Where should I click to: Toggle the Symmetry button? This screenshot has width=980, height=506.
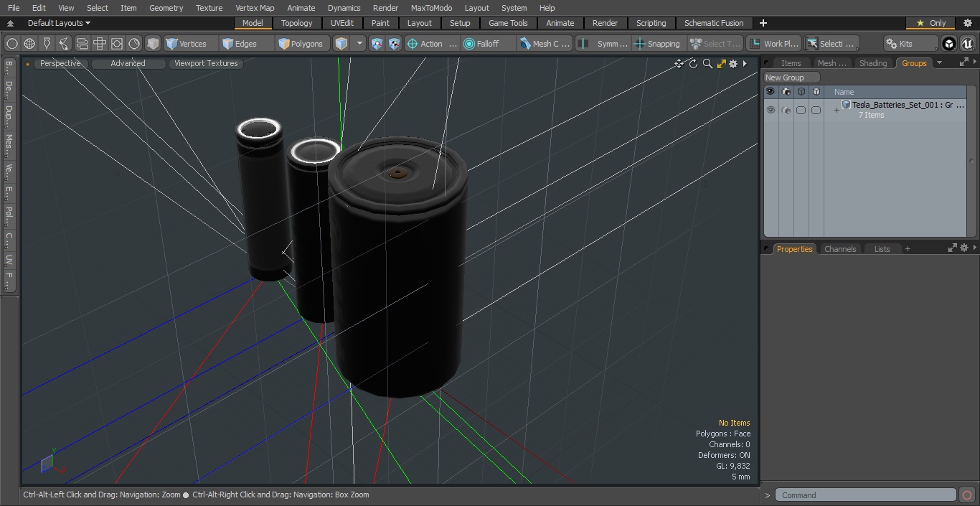click(x=604, y=44)
